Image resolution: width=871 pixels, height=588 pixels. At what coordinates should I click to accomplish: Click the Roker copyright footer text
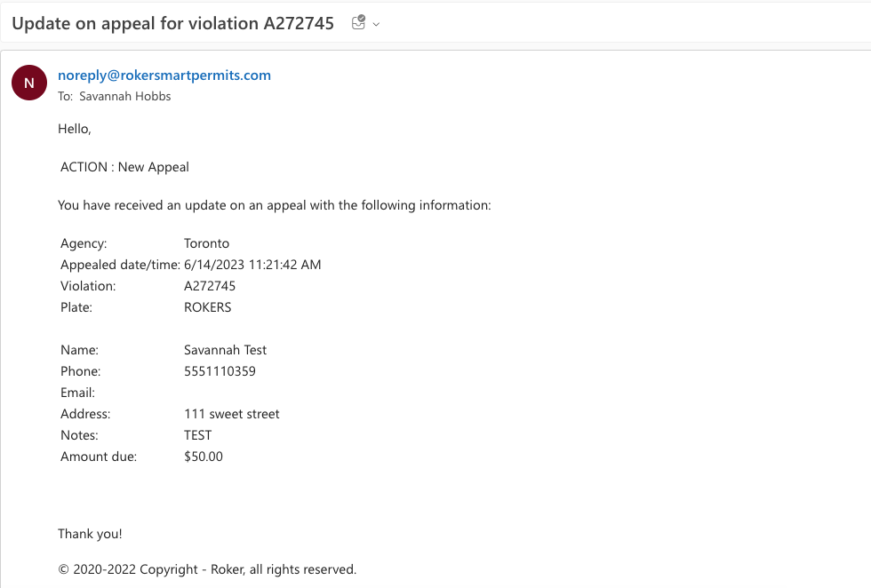tap(207, 569)
